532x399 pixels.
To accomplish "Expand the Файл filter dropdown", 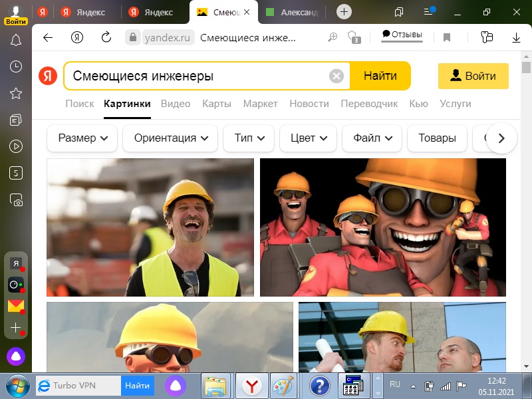I will (372, 138).
